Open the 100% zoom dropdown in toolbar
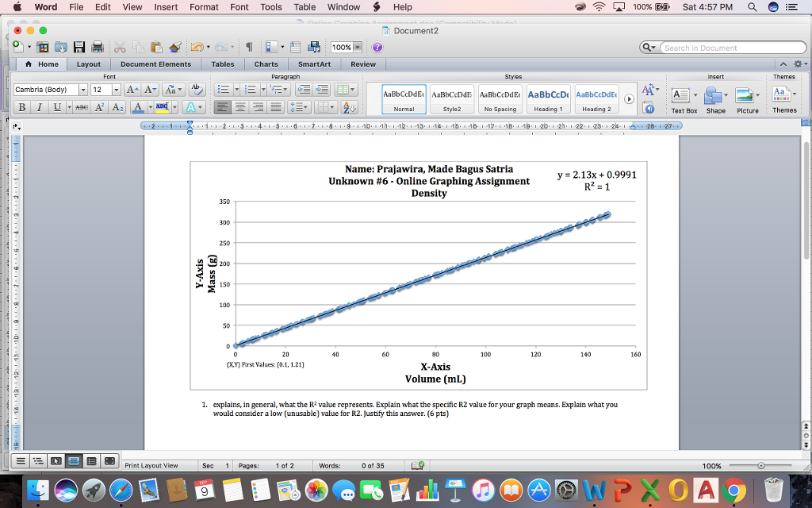Screen dimensions: 812x508 coord(358,48)
